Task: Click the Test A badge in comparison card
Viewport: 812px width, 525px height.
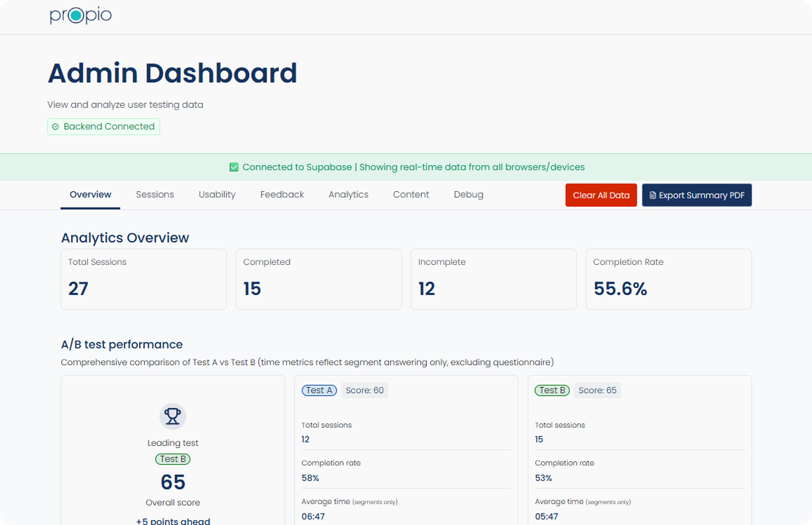Action: point(319,390)
